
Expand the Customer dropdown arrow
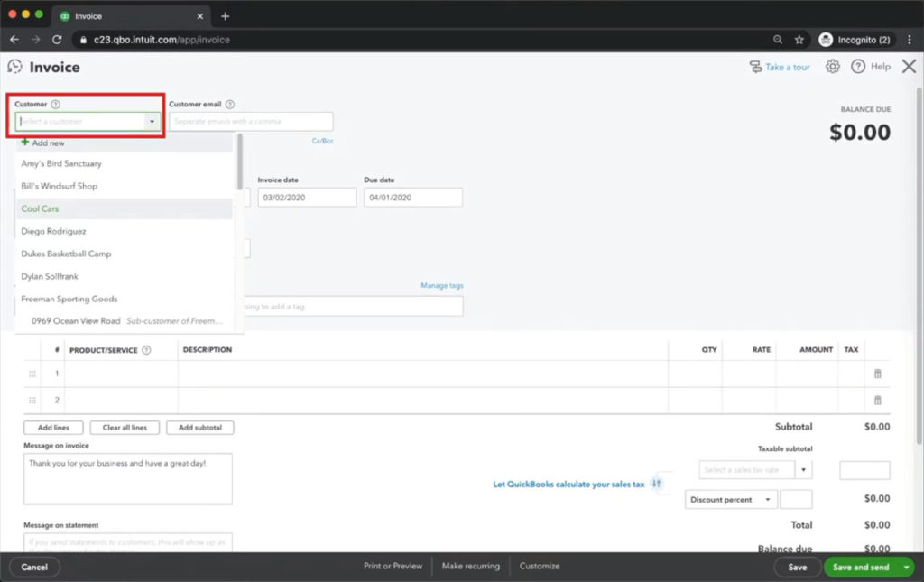click(152, 122)
